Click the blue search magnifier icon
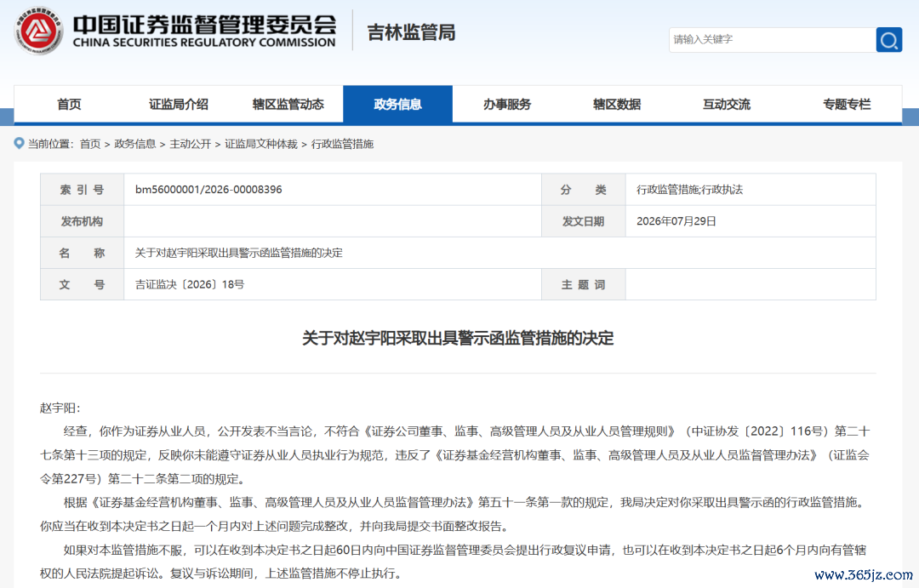 point(889,40)
